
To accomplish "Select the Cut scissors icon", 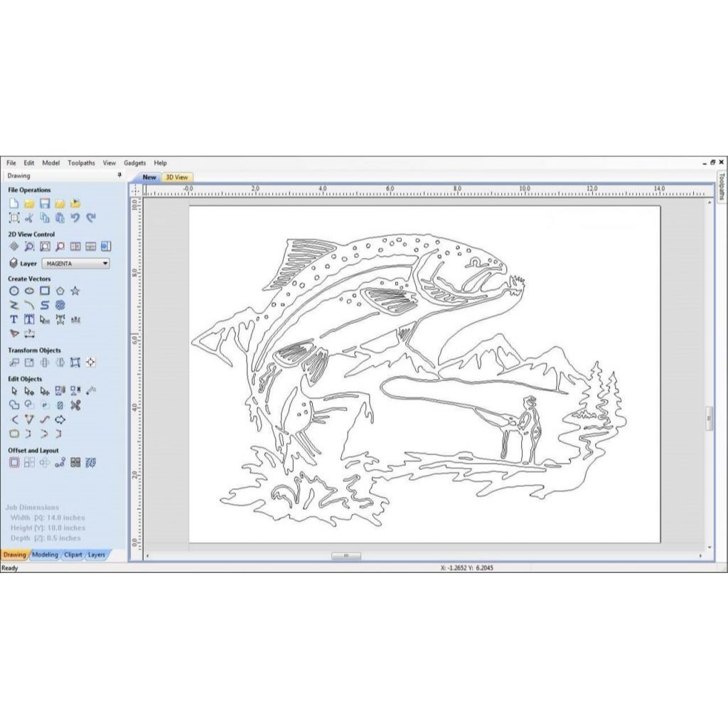I will [29, 218].
